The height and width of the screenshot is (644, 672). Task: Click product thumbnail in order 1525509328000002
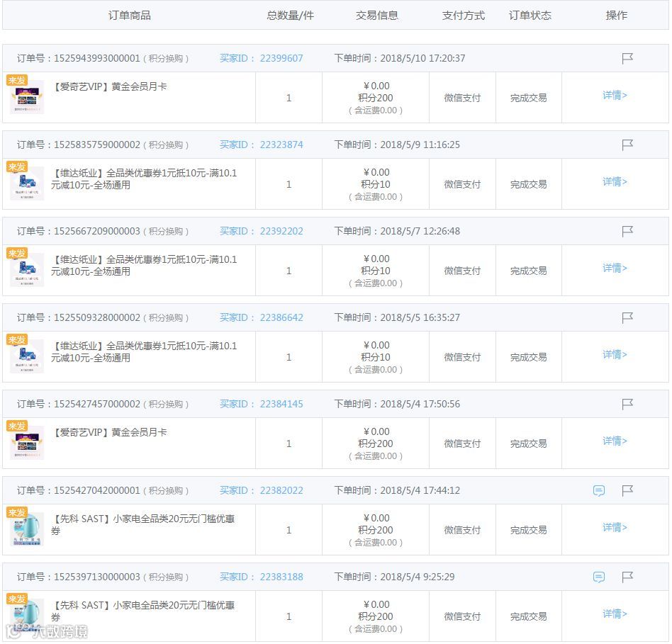click(x=26, y=357)
